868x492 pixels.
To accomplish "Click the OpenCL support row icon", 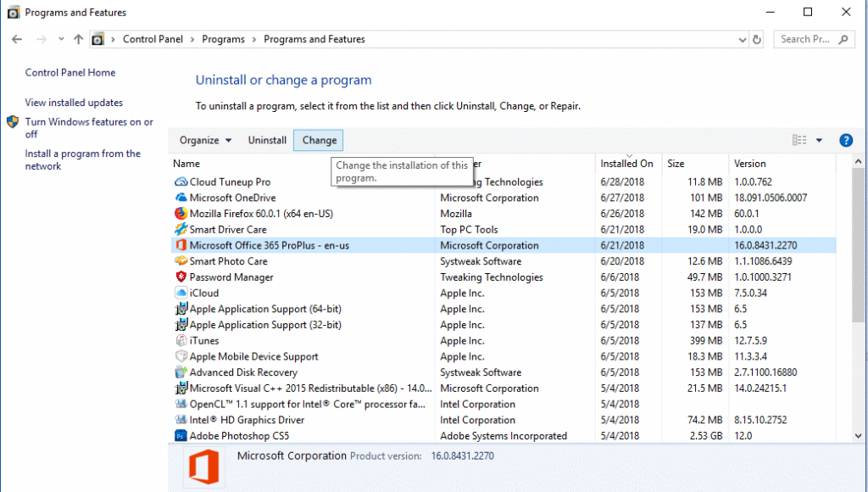I will point(181,404).
